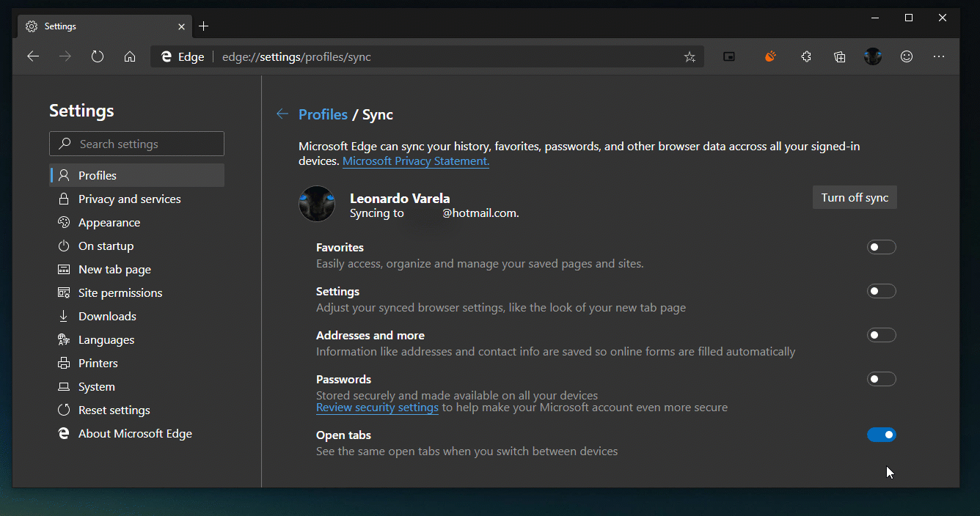Click the profile avatar in toolbar
The image size is (980, 516).
(x=873, y=56)
